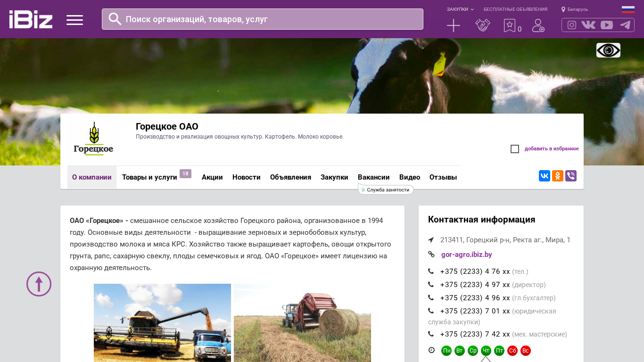Click the plus add icon
This screenshot has width=644, height=362.
(454, 25)
